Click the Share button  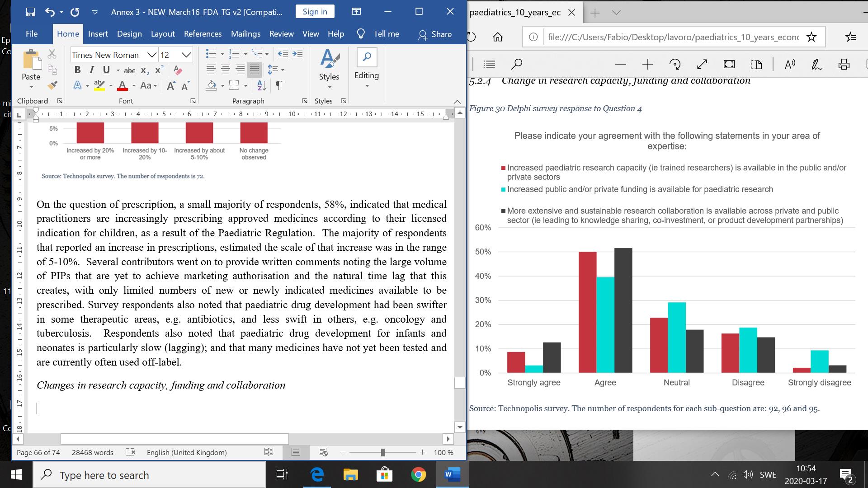pos(435,34)
